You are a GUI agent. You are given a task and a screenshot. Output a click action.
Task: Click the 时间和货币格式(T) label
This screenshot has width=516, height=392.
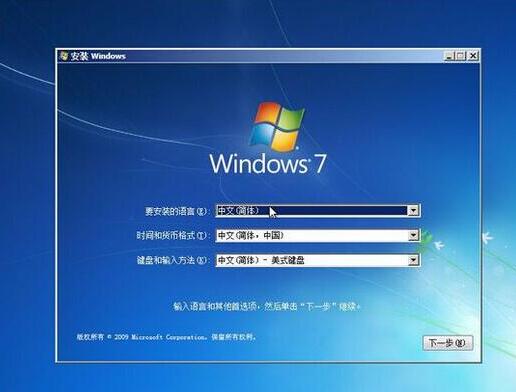pyautogui.click(x=173, y=236)
